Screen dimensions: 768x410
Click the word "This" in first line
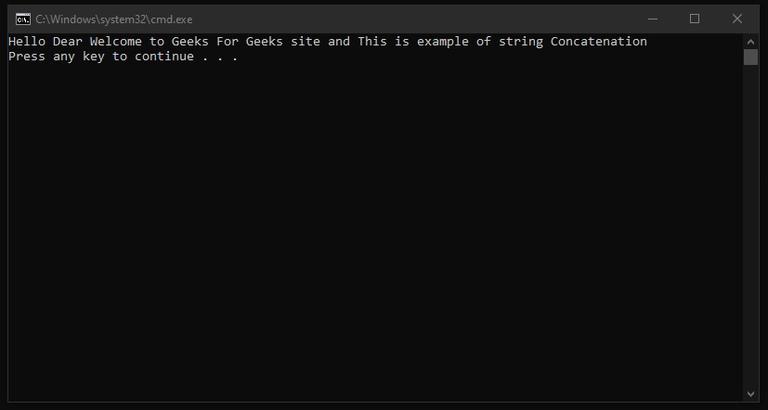click(372, 42)
